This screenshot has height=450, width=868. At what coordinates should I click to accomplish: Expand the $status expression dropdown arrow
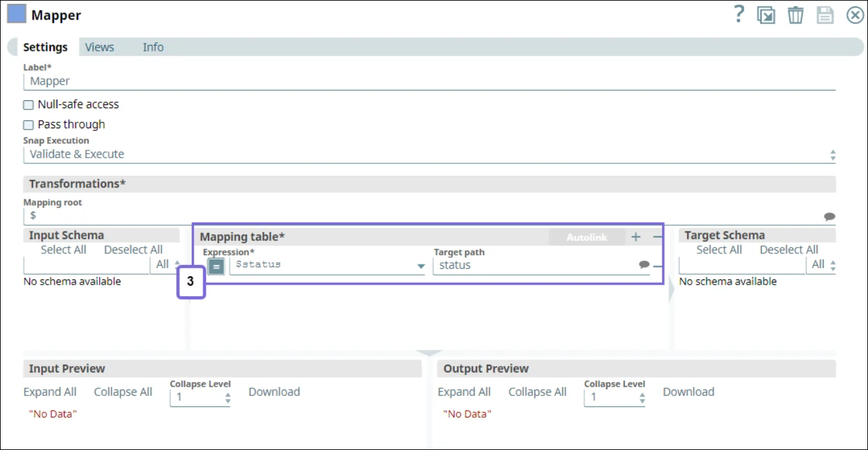pos(421,266)
